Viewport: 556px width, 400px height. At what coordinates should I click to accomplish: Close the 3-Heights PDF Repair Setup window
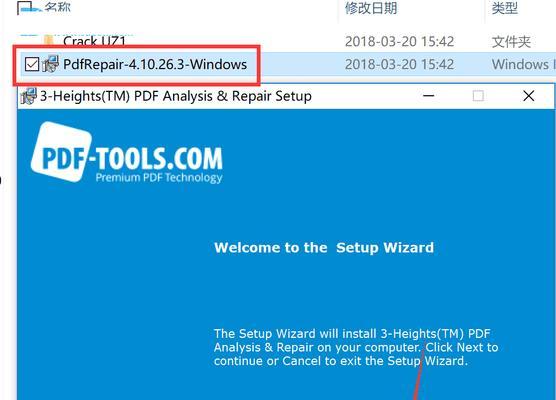pos(528,96)
